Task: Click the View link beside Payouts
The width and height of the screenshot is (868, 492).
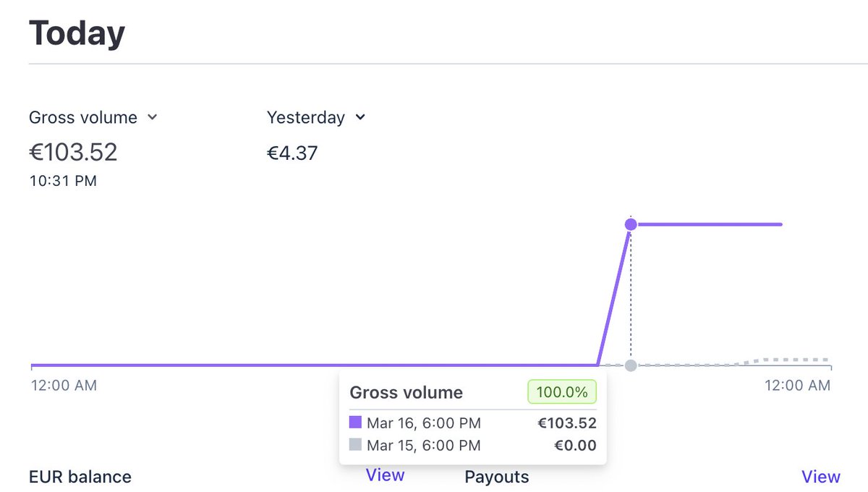Action: 821,477
